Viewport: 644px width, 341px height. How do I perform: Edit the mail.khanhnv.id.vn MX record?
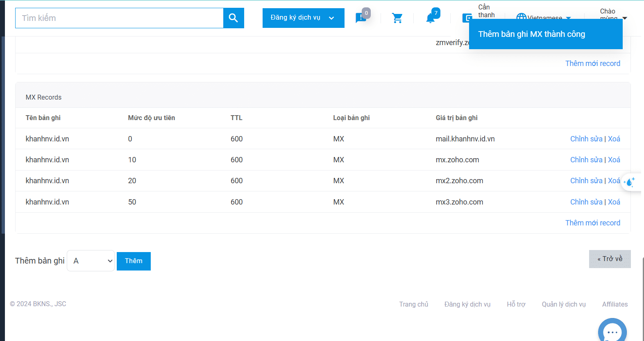coord(586,139)
